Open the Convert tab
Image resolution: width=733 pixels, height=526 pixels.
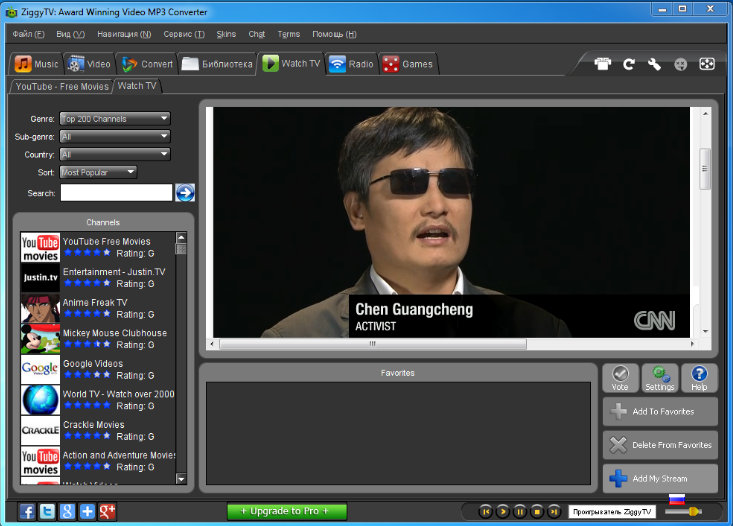coord(147,64)
